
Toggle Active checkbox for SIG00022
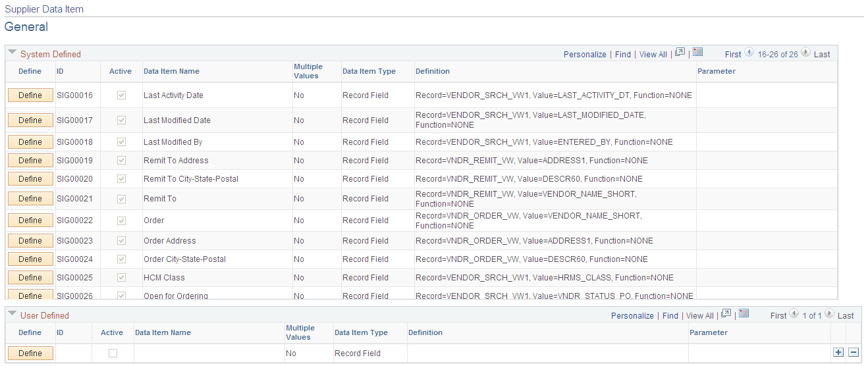(x=121, y=220)
